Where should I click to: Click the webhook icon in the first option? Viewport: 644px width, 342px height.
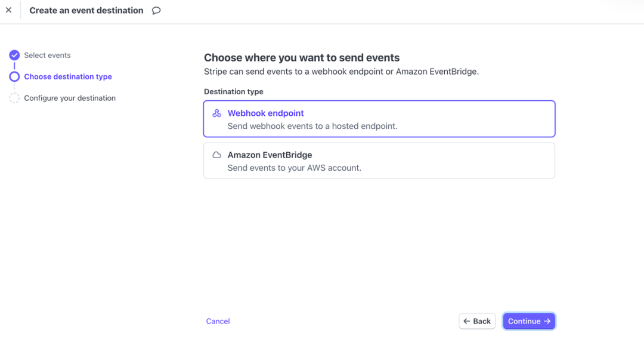pos(217,113)
